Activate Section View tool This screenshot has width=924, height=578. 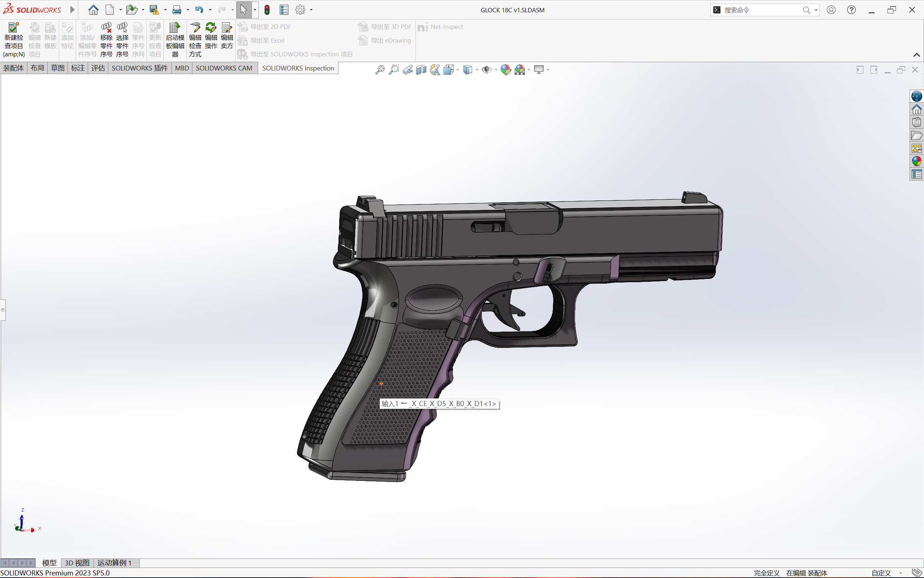click(x=421, y=70)
